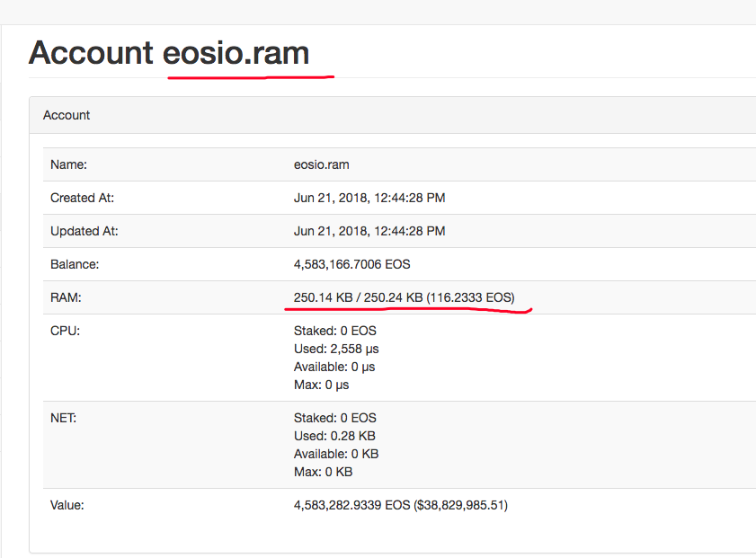Click the 116.2333 EOS RAM cost figure
Screen dimensions: 756x558
pos(467,297)
